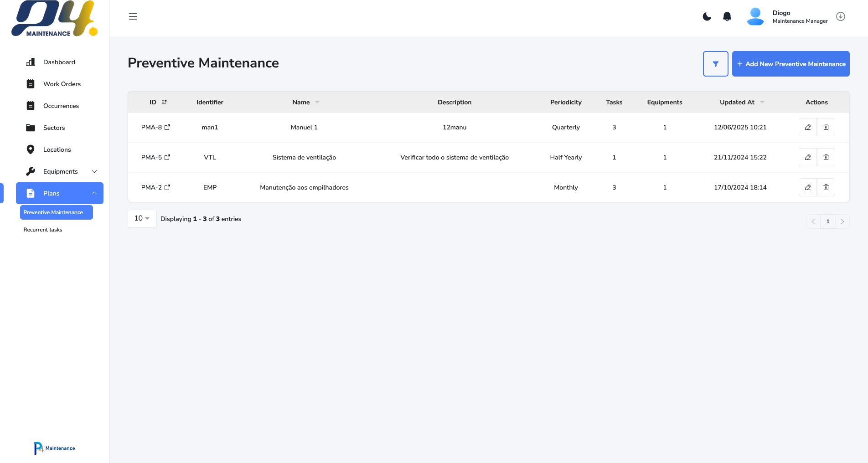Delete the PMA-8 maintenance plan
Viewport: 868px width, 463px height.
(826, 127)
